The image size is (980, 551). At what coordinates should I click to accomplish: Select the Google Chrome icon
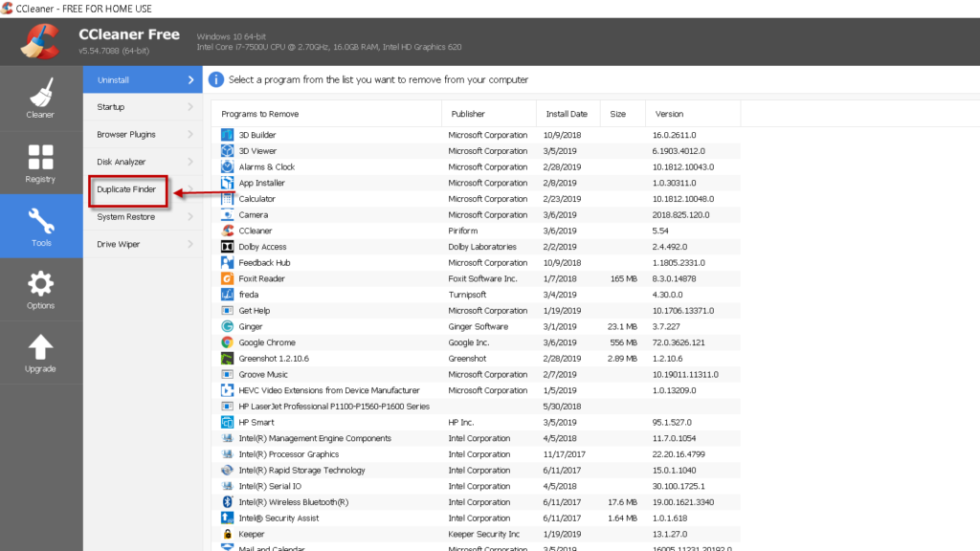tap(228, 342)
